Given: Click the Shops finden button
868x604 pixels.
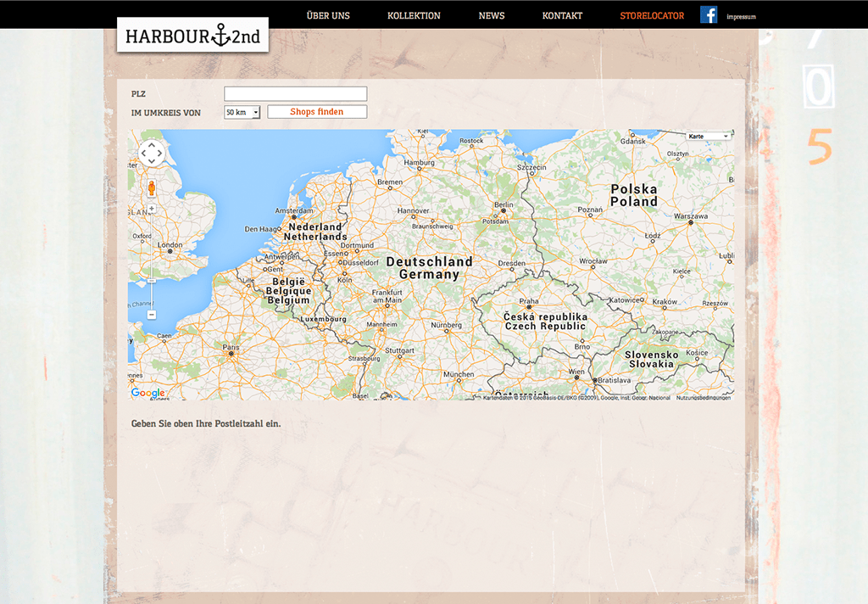Looking at the screenshot, I should point(317,112).
